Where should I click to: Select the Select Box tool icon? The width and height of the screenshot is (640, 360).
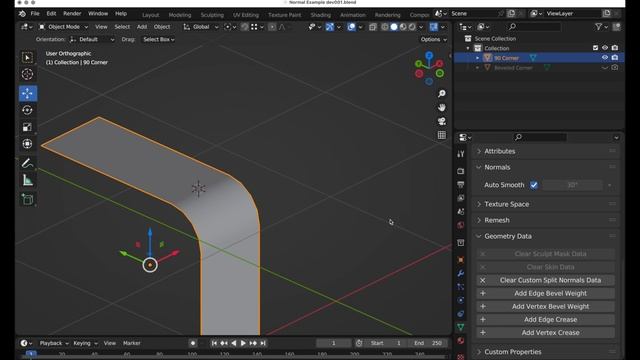click(x=27, y=58)
